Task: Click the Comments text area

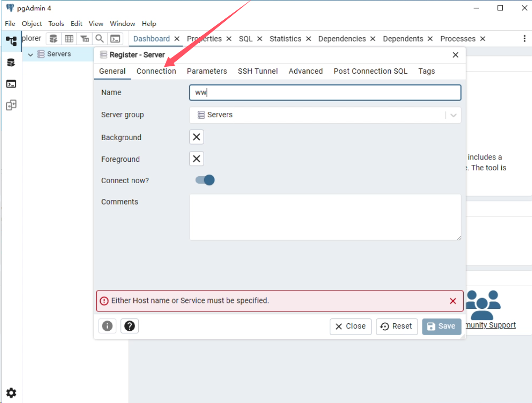Action: pyautogui.click(x=325, y=217)
